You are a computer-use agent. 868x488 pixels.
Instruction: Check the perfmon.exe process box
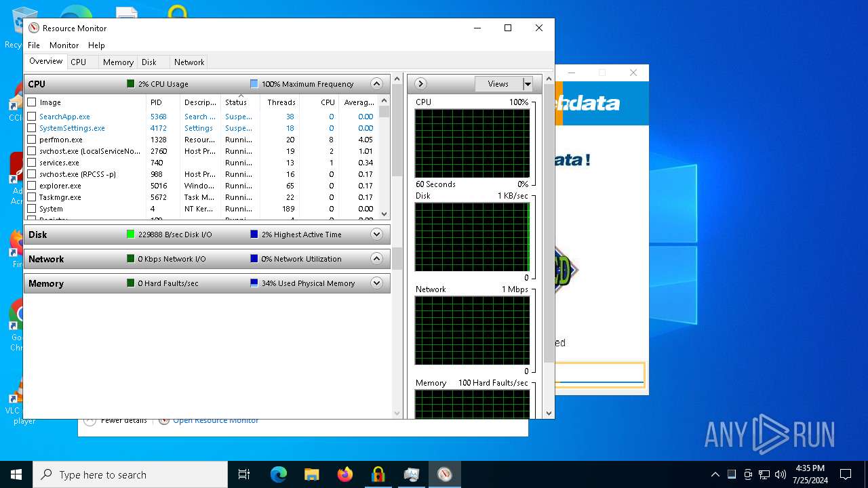click(32, 140)
